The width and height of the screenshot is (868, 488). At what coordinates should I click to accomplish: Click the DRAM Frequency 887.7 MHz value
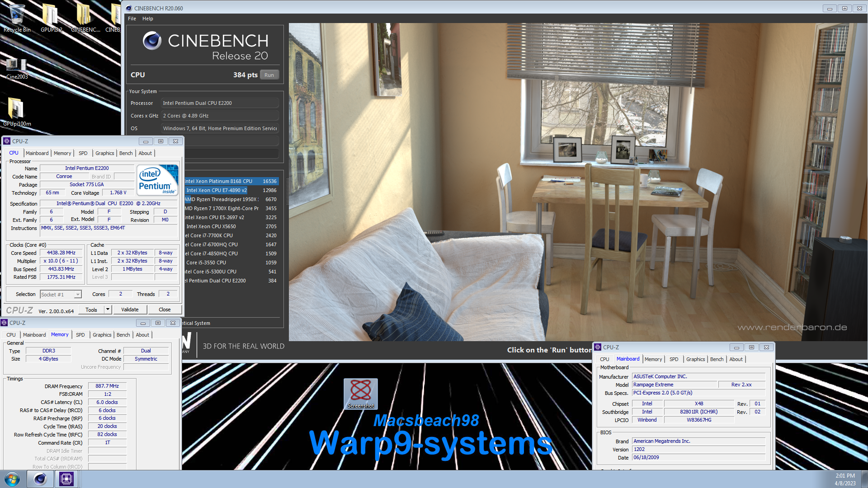click(107, 386)
